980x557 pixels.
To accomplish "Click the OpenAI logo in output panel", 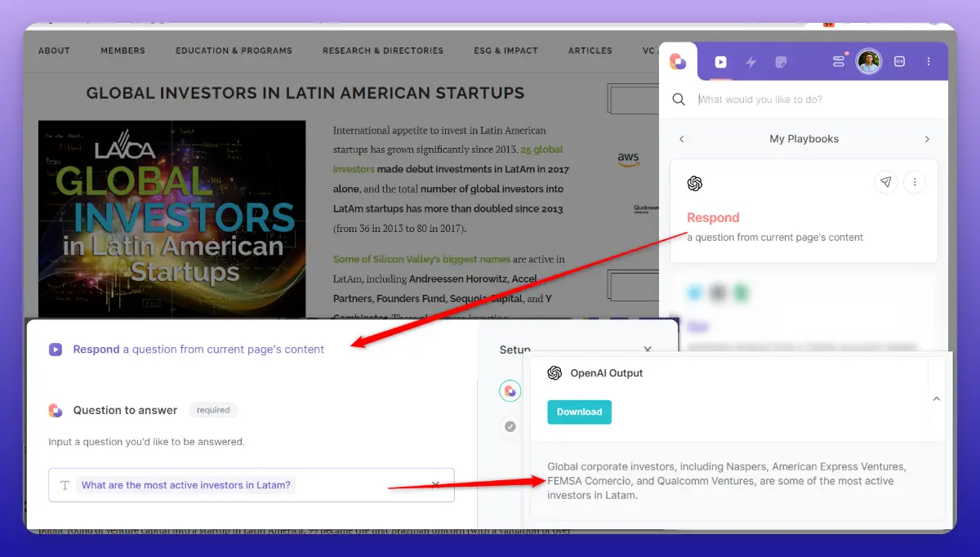I will point(555,373).
